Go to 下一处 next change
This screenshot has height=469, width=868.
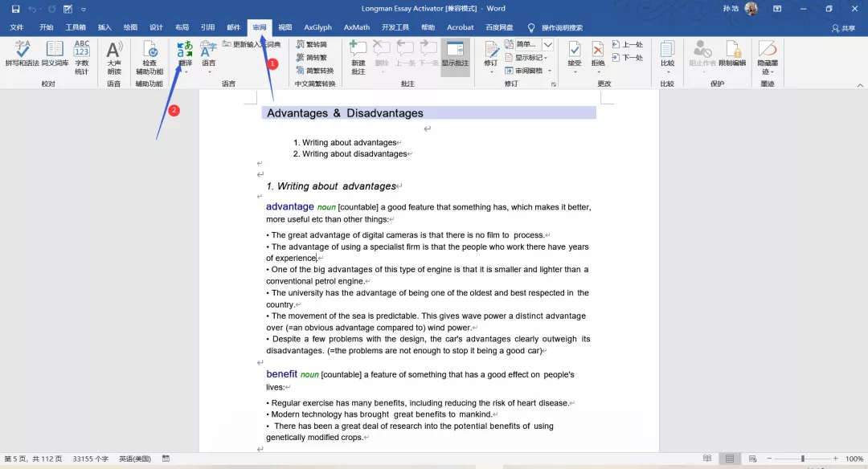point(628,58)
